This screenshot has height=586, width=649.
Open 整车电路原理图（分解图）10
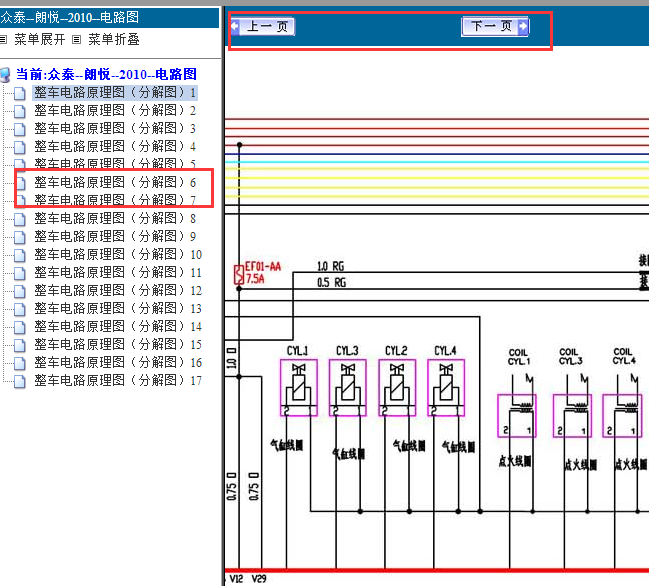[118, 255]
